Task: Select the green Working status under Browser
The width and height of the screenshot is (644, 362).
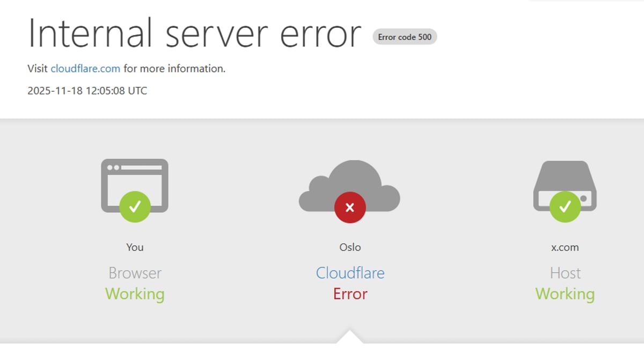Action: (135, 294)
